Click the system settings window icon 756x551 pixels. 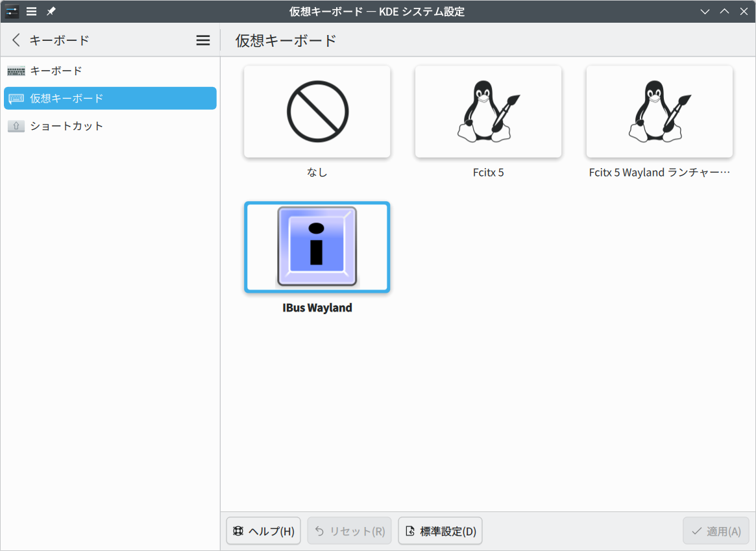[12, 12]
